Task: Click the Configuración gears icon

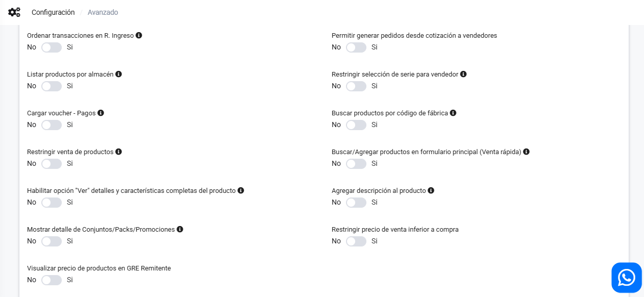Action: coord(14,12)
